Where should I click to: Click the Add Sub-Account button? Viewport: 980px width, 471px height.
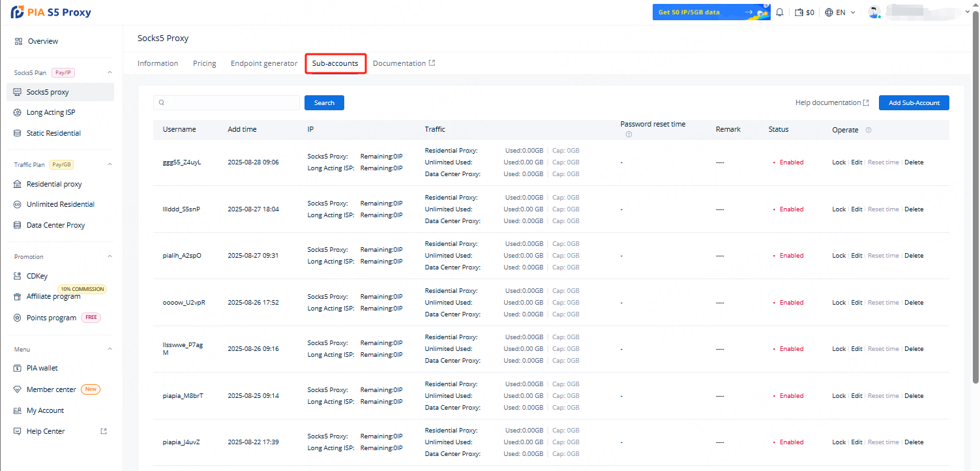[913, 103]
